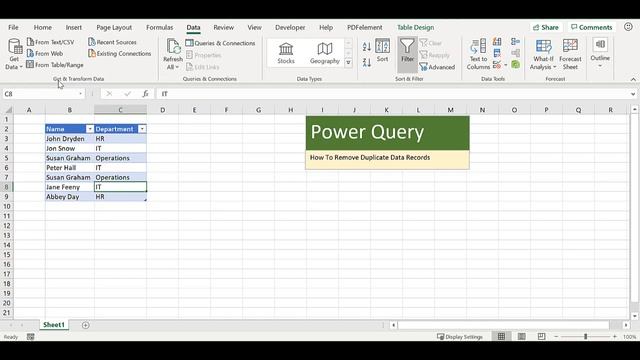Click the vertical scroll down arrow
Screen dimensions: 640x360
tap(634, 316)
